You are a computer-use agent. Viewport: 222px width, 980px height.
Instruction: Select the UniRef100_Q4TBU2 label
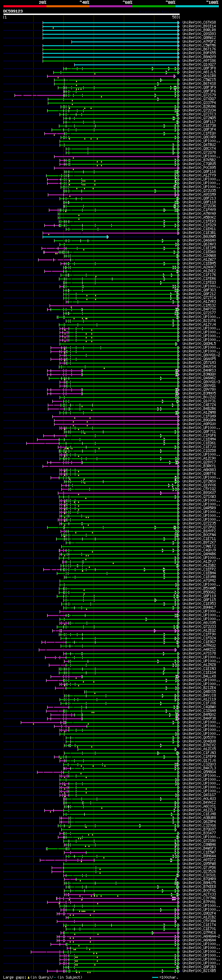[x=199, y=145]
